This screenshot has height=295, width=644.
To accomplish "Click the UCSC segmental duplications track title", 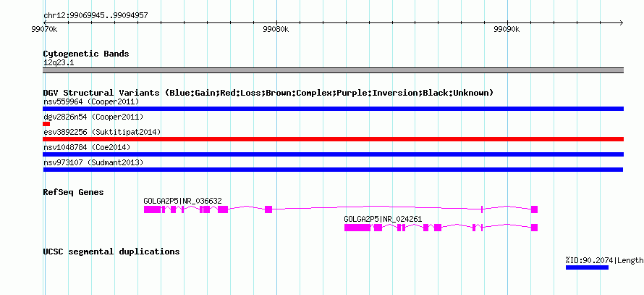I will 111,251.
